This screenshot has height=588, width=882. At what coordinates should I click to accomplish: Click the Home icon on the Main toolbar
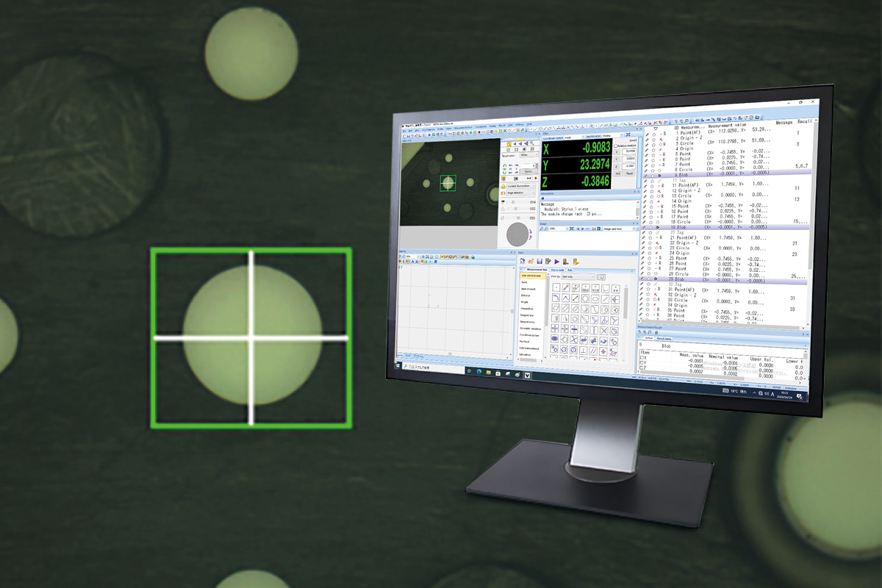click(x=523, y=260)
